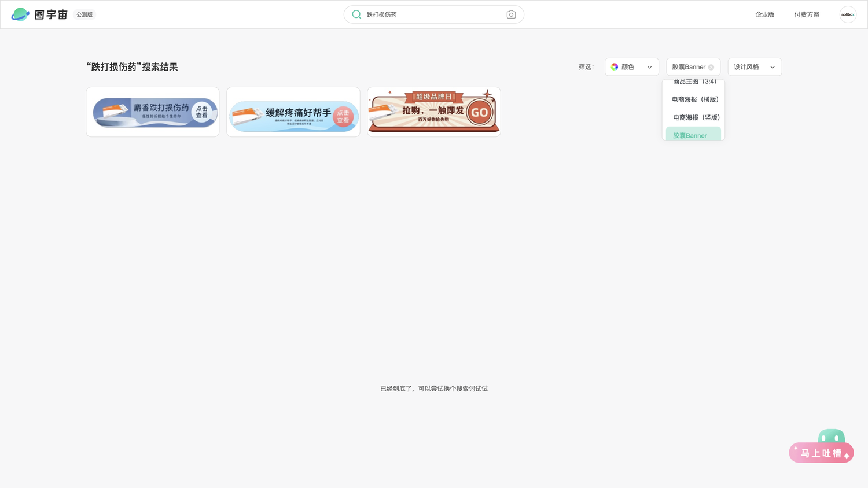Open the 麝香跌打损伤药 banner thumbnail
This screenshot has width=868, height=488.
(153, 112)
